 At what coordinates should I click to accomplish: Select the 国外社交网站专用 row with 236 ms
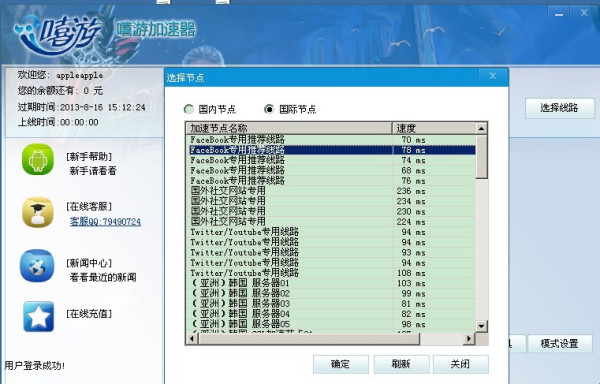331,191
